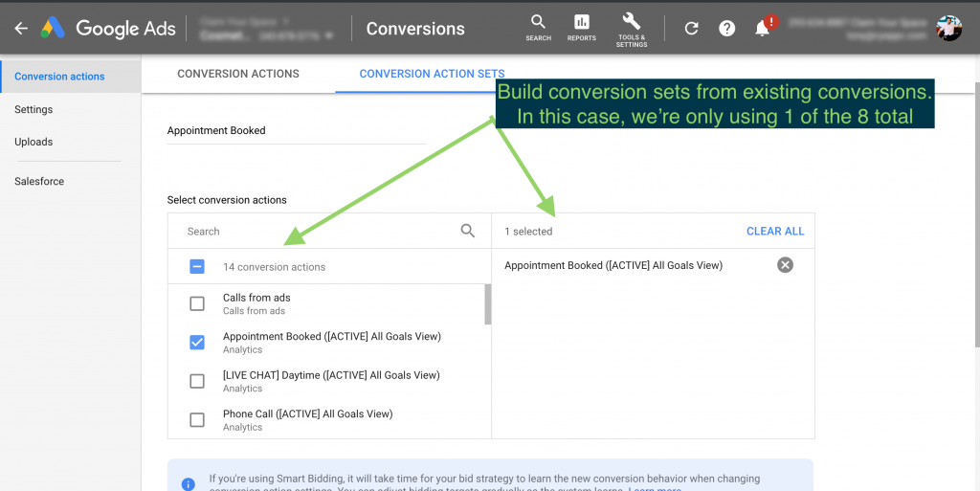Click the user profile avatar
Screen dimensions: 980x491
[948, 29]
